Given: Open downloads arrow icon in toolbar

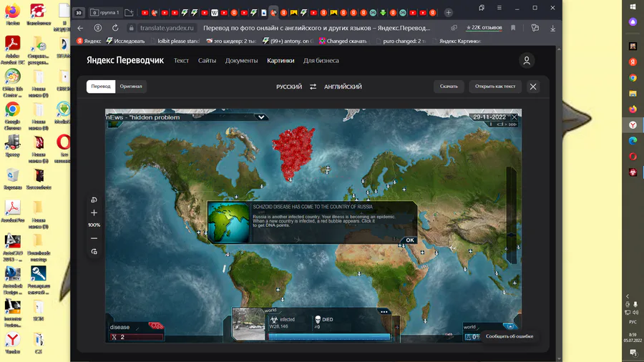Looking at the screenshot, I should pyautogui.click(x=553, y=28).
